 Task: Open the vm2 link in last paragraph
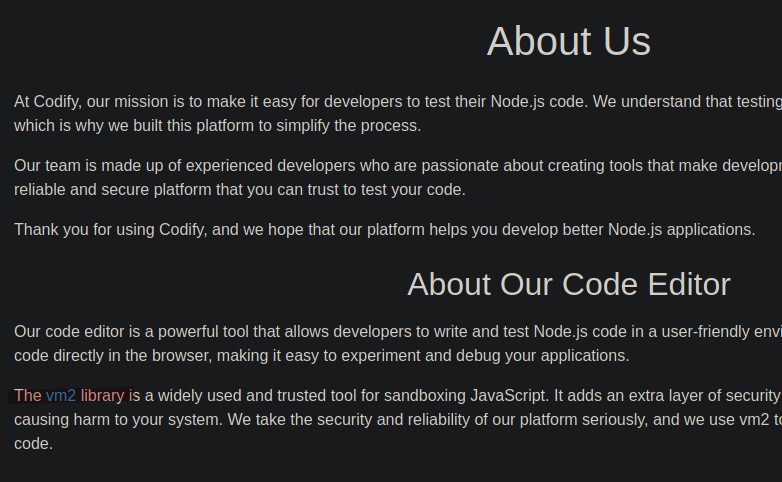click(x=61, y=396)
